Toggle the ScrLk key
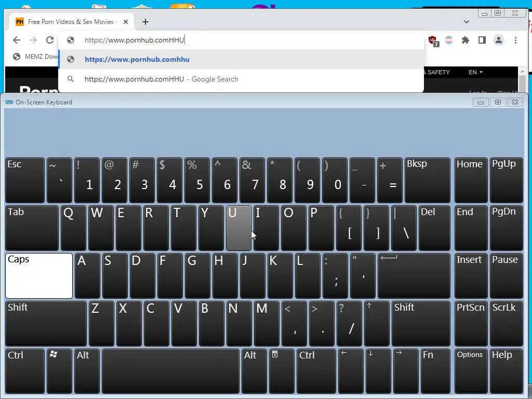 [506, 323]
